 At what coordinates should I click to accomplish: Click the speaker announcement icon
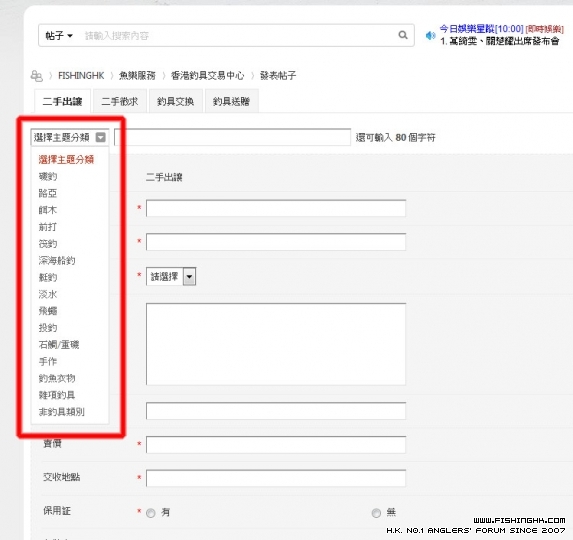point(430,35)
